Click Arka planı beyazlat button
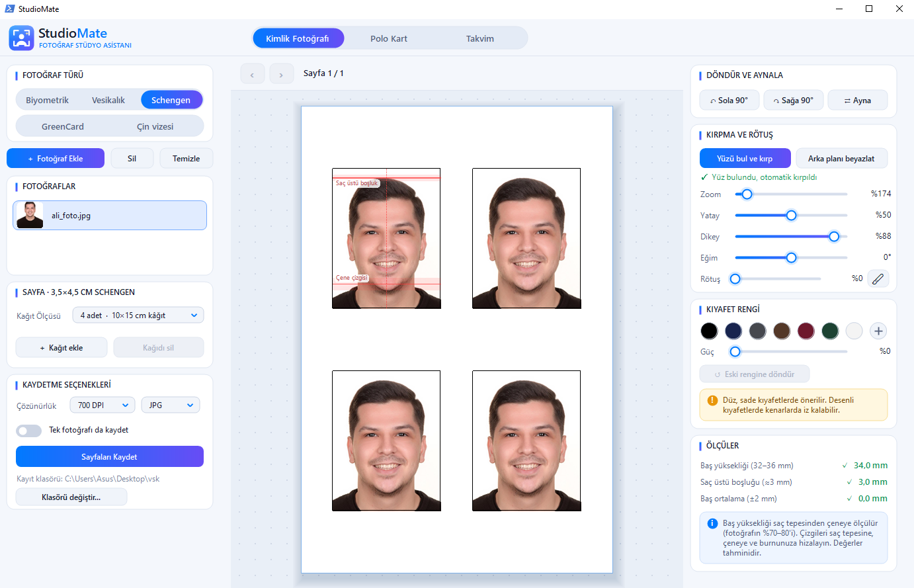Screen dimensions: 914x588 tap(841, 159)
